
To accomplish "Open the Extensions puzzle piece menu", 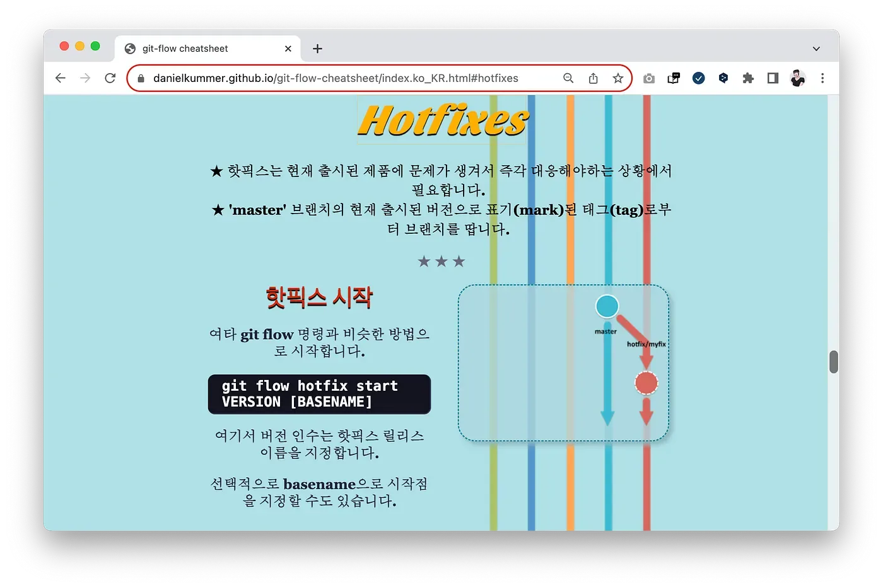I will coord(748,78).
